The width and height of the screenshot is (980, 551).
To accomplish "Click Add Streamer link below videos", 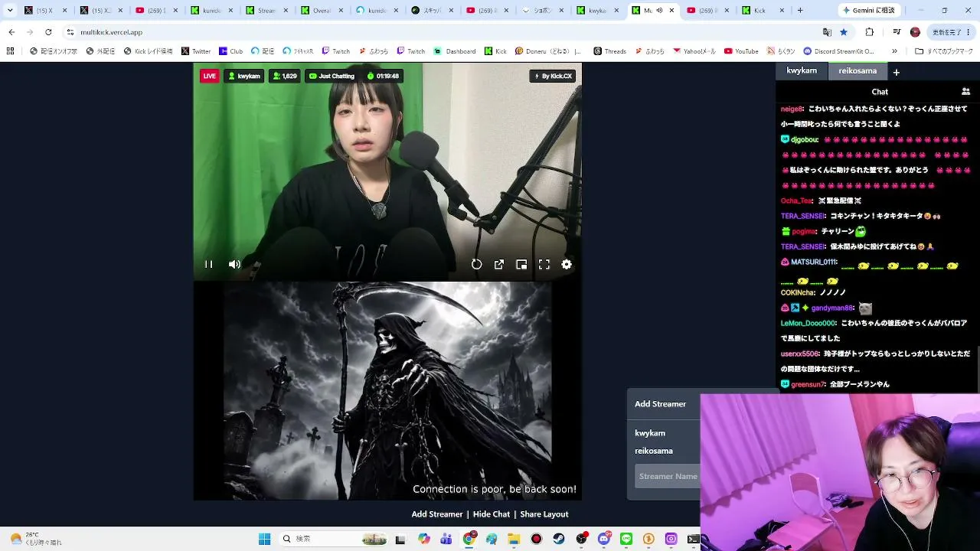I will click(437, 514).
